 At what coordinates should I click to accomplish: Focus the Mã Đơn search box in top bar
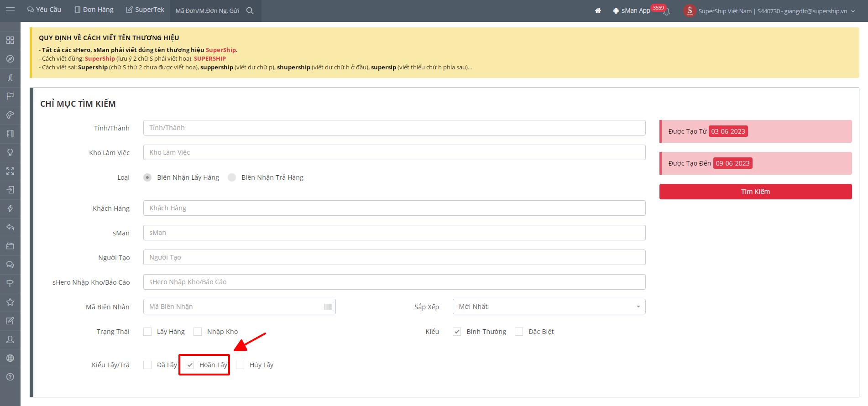[x=207, y=10]
